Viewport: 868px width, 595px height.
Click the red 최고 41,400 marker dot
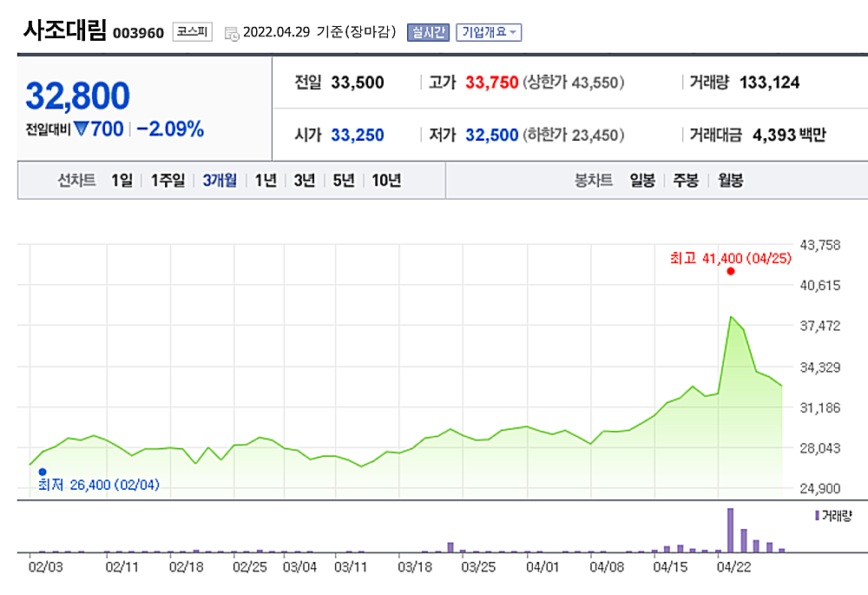tap(731, 272)
